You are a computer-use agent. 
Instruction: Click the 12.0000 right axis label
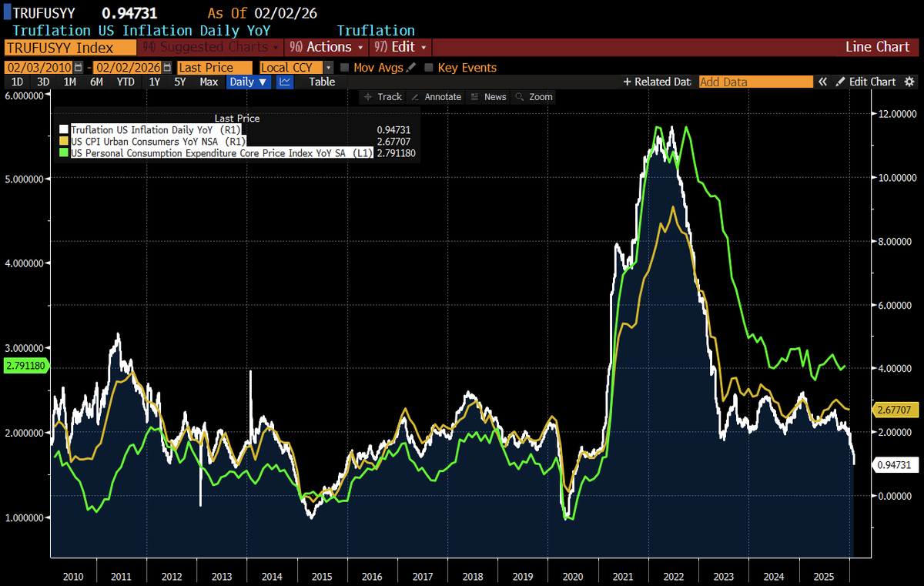(x=896, y=114)
